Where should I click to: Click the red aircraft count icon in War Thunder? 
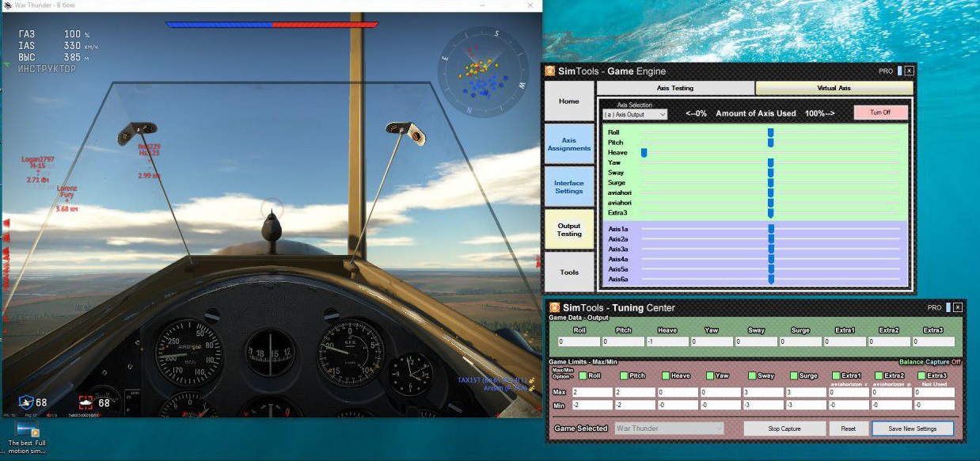tap(85, 402)
